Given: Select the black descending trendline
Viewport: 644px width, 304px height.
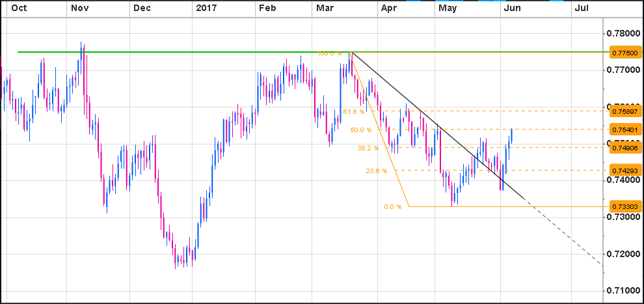Looking at the screenshot, I should point(438,126).
